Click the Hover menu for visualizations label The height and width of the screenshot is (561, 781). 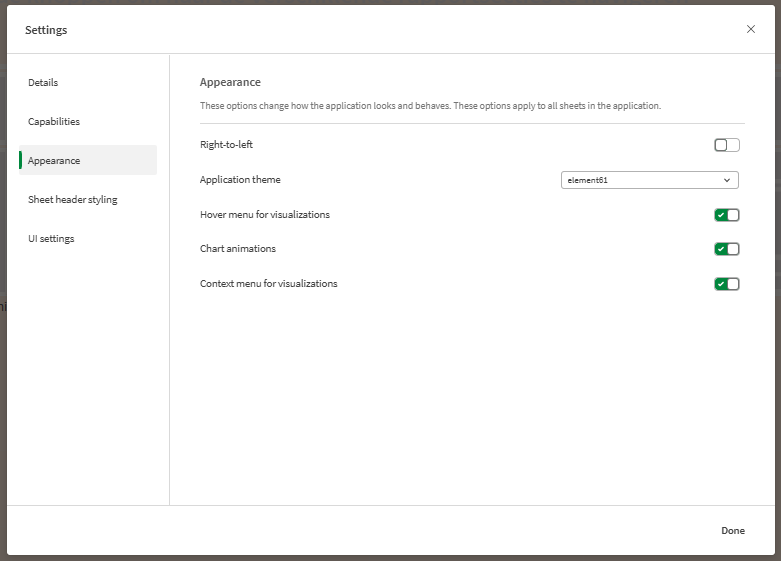(x=264, y=215)
